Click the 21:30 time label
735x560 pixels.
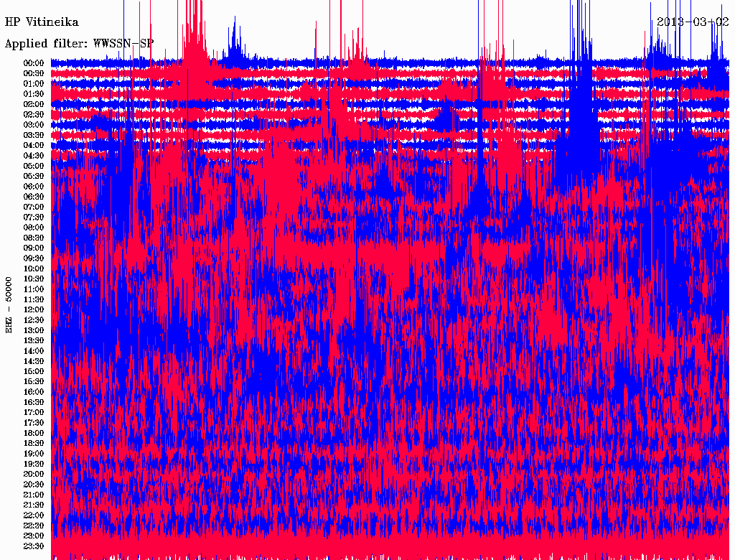coord(34,505)
